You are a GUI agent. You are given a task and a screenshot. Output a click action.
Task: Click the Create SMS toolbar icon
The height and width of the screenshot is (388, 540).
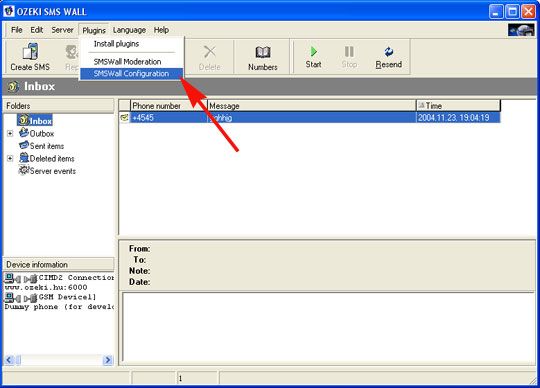coord(30,52)
